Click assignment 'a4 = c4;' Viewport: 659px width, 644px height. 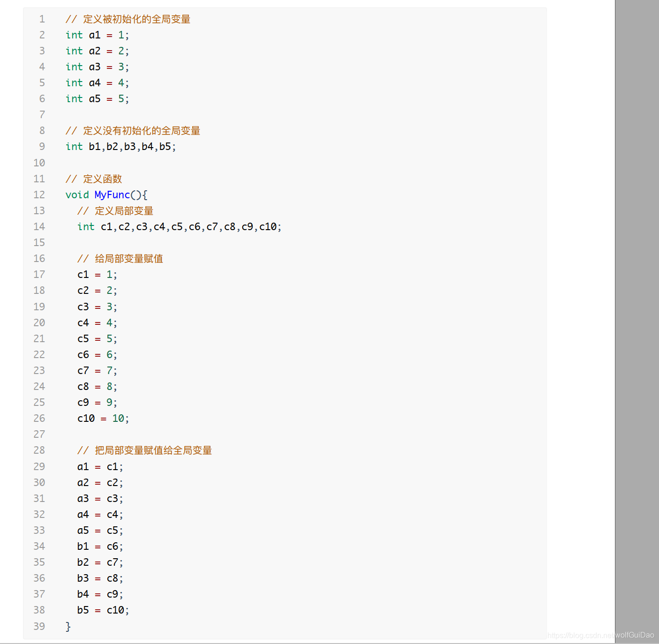[100, 515]
